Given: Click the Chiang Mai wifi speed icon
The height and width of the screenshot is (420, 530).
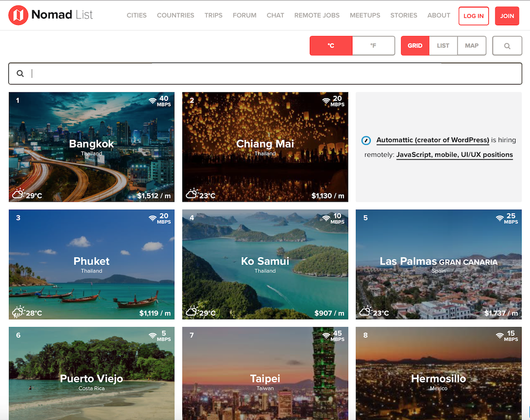Looking at the screenshot, I should click(326, 101).
